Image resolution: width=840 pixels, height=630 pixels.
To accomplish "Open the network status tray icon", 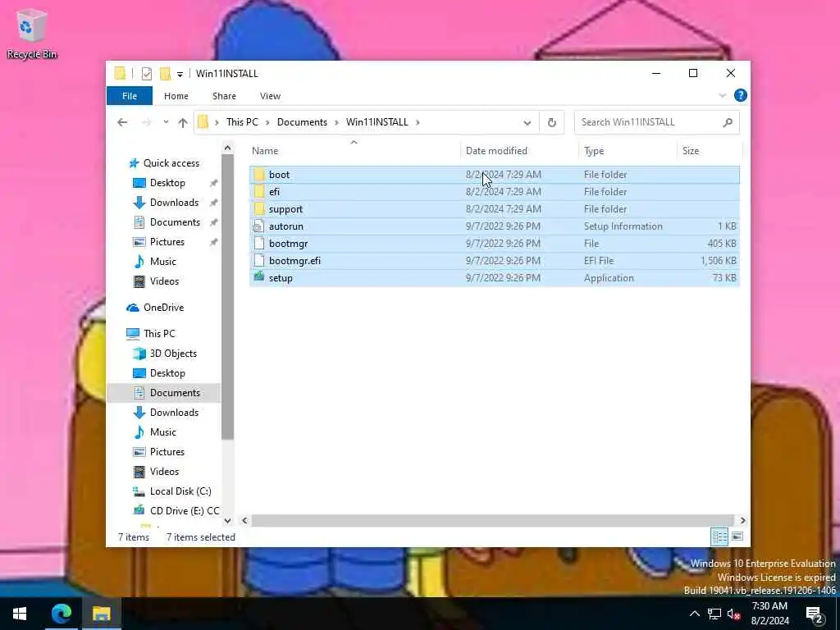I will click(714, 614).
